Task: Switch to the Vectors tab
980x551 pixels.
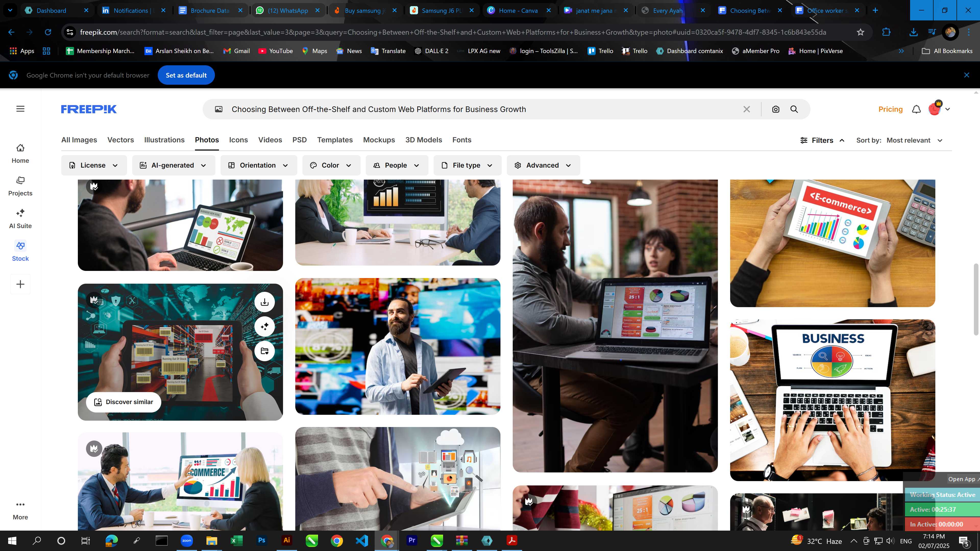Action: 121,140
